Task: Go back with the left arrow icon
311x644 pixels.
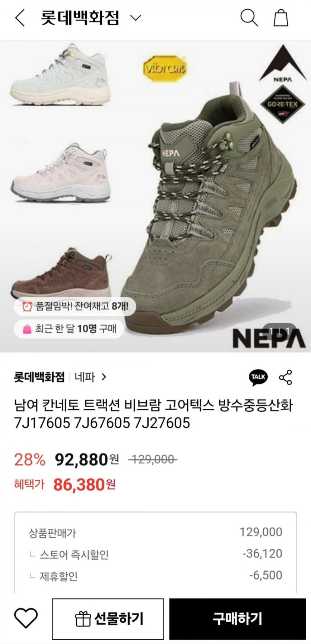Action: (x=20, y=18)
